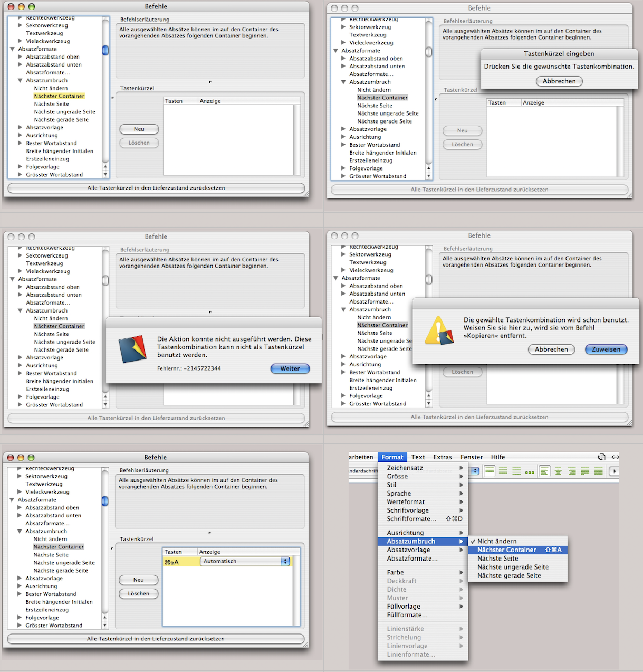Click the yellow warning icon in dialog

tap(439, 331)
